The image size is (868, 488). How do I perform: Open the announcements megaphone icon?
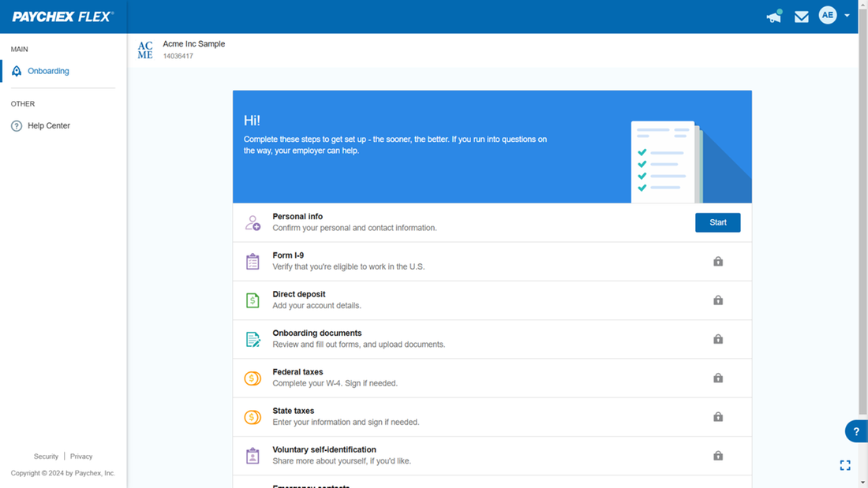[x=774, y=17]
